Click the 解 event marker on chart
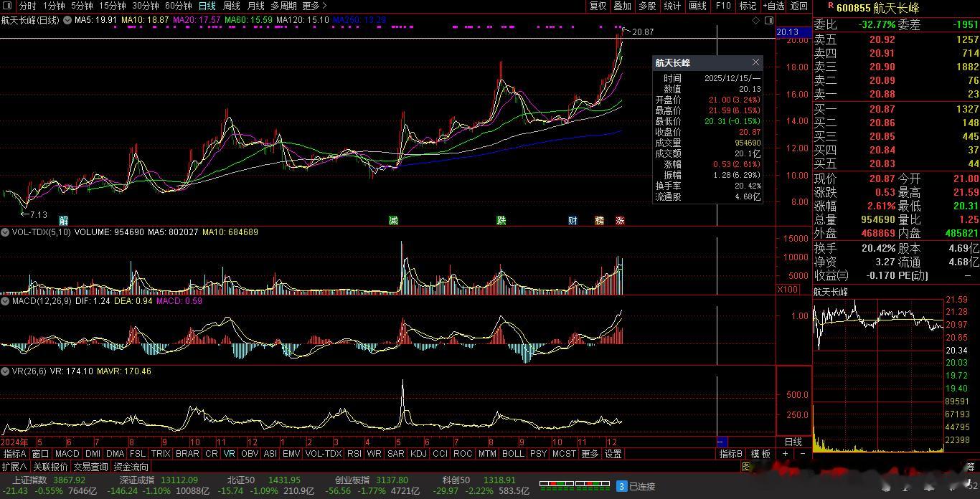The image size is (980, 499). [x=63, y=220]
